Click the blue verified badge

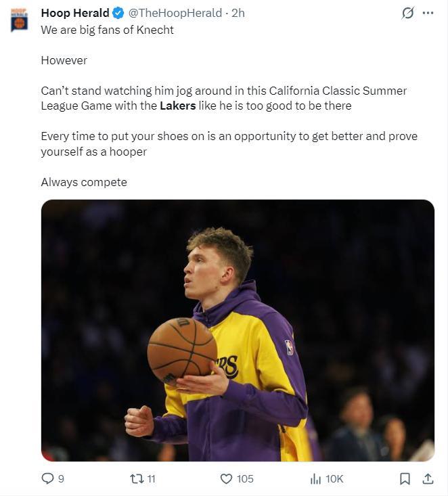tap(118, 13)
